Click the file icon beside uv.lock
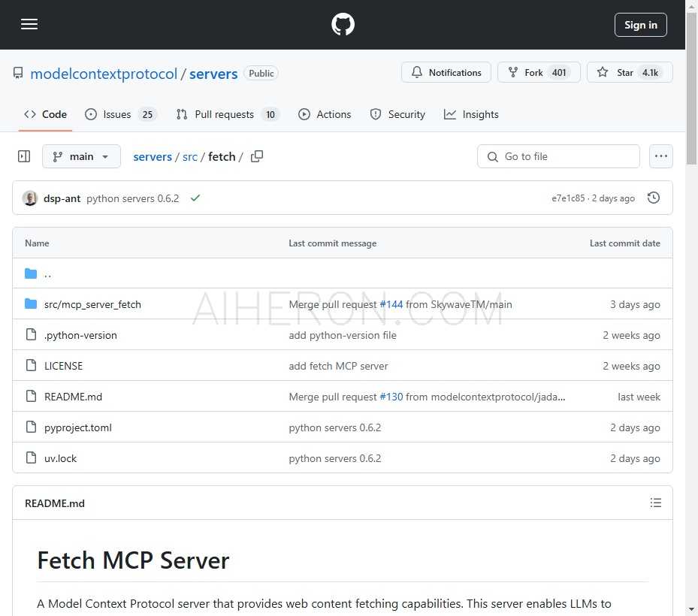The width and height of the screenshot is (698, 616). pyautogui.click(x=31, y=457)
